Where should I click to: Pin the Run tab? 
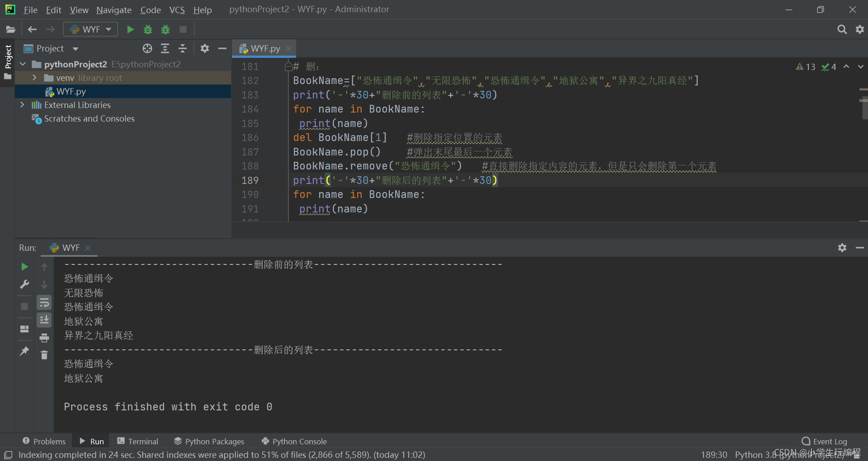pos(24,351)
